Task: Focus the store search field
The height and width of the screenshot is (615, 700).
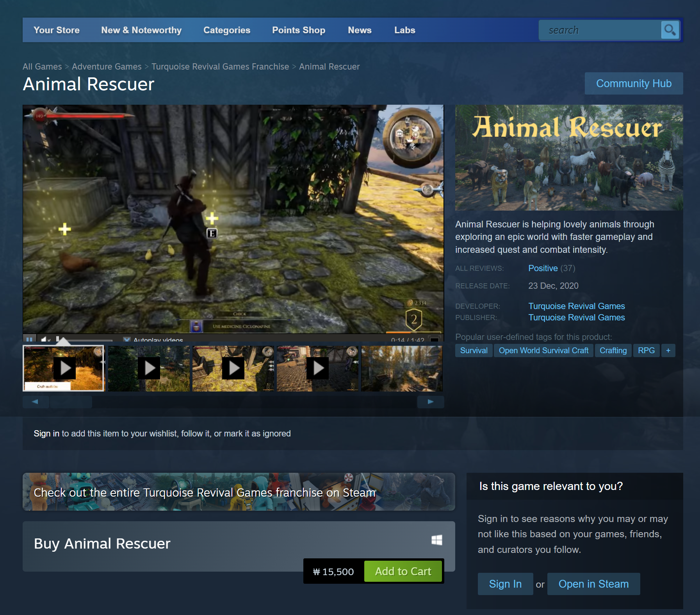Action: point(600,30)
